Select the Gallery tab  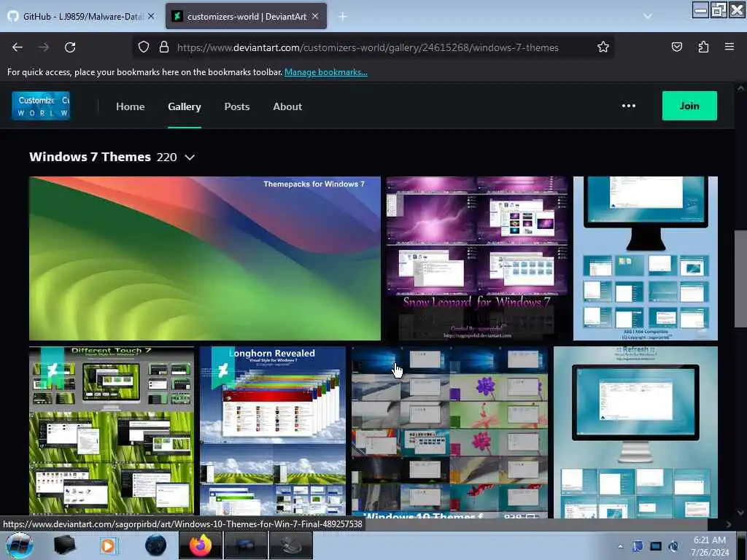click(x=185, y=106)
